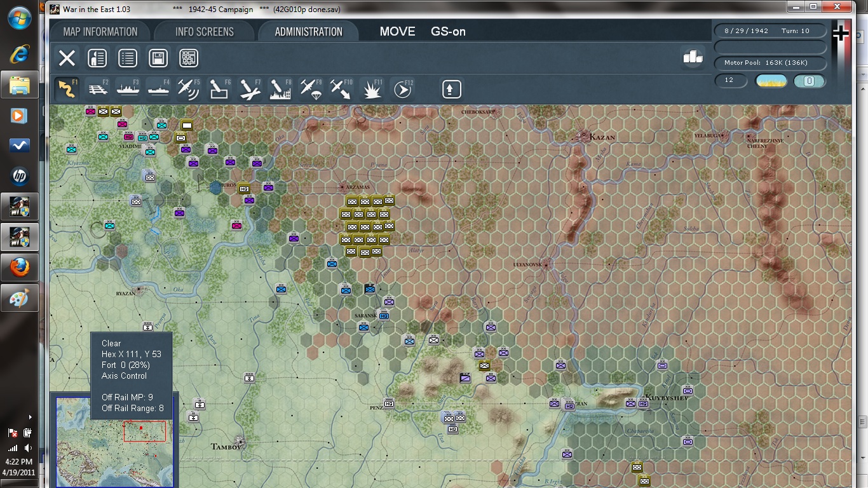Viewport: 868px width, 488px height.
Task: Click the pill showing number 0
Action: coord(810,81)
